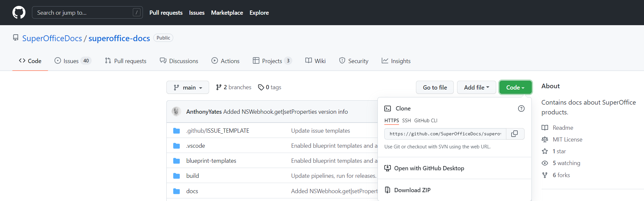The height and width of the screenshot is (201, 644).
Task: Open Marketplace in top navigation
Action: 227,12
